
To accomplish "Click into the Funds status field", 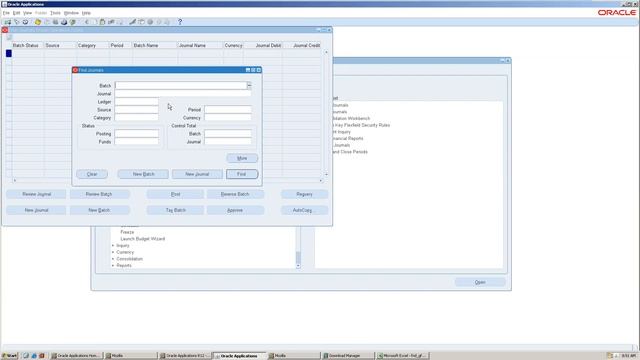I will pos(136,142).
